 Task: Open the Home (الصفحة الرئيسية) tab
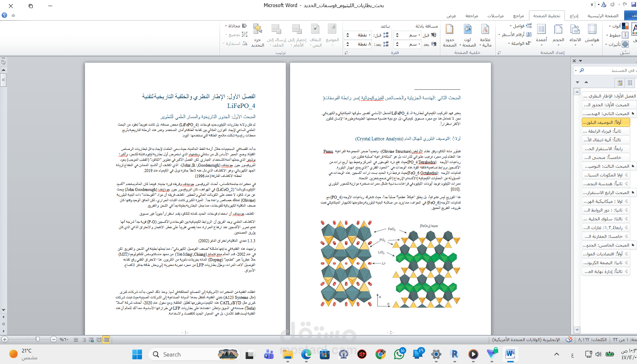[603, 16]
